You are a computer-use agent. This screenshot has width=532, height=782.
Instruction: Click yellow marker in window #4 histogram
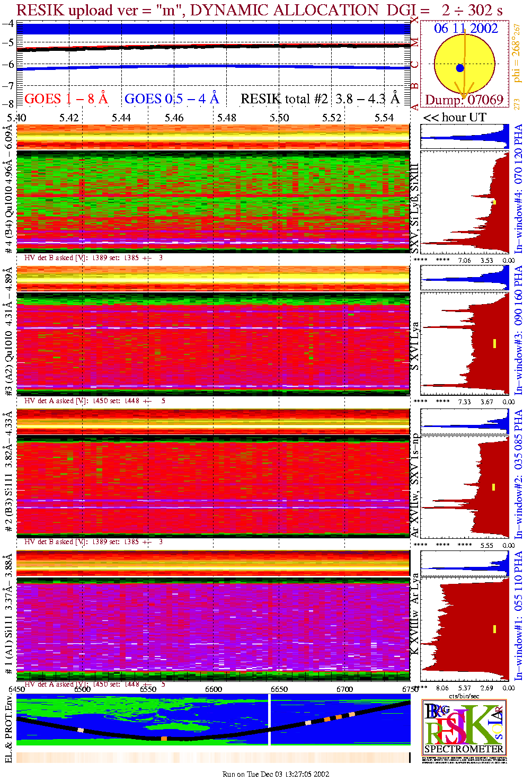click(x=494, y=202)
